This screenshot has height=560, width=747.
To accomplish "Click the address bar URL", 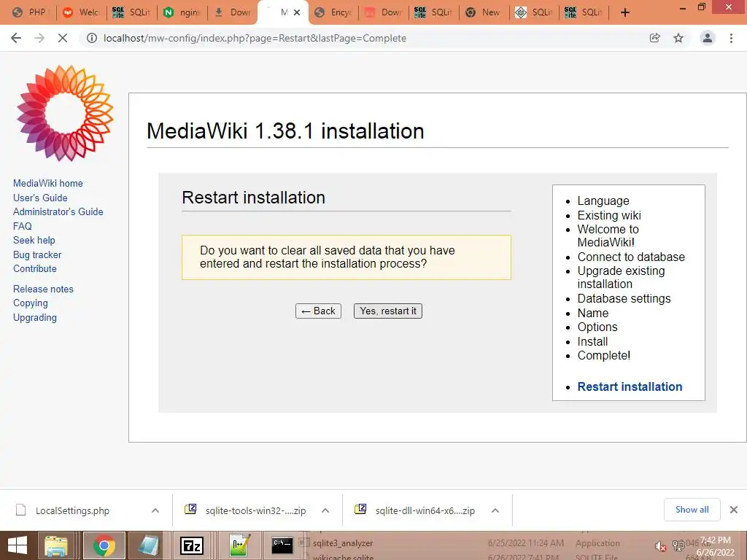I will 255,38.
